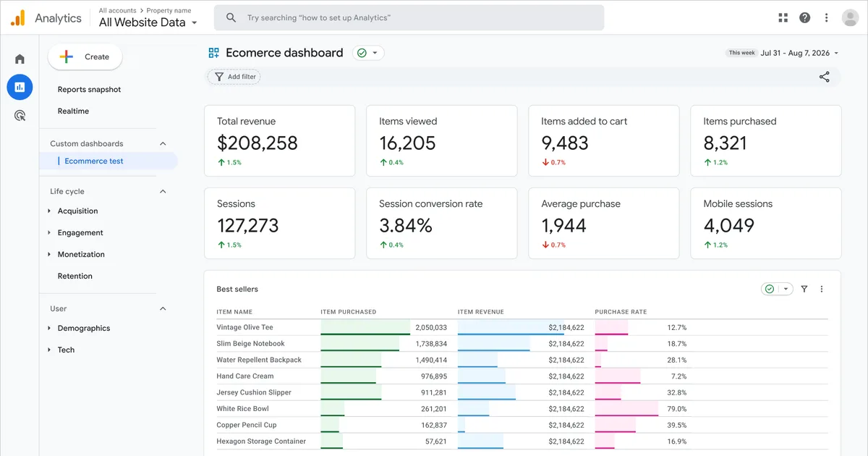
Task: Collapse the Life cycle section
Action: pyautogui.click(x=163, y=191)
